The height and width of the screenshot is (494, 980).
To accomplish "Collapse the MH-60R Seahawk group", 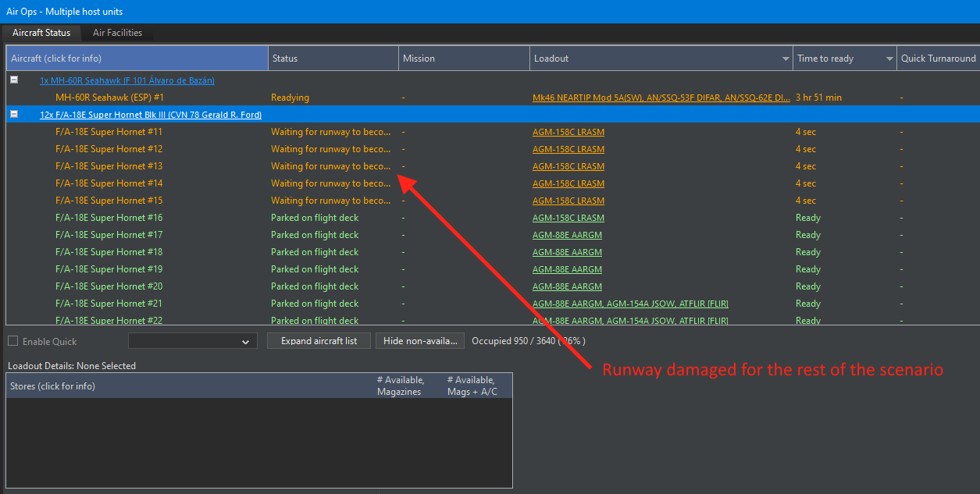I will click(x=13, y=80).
